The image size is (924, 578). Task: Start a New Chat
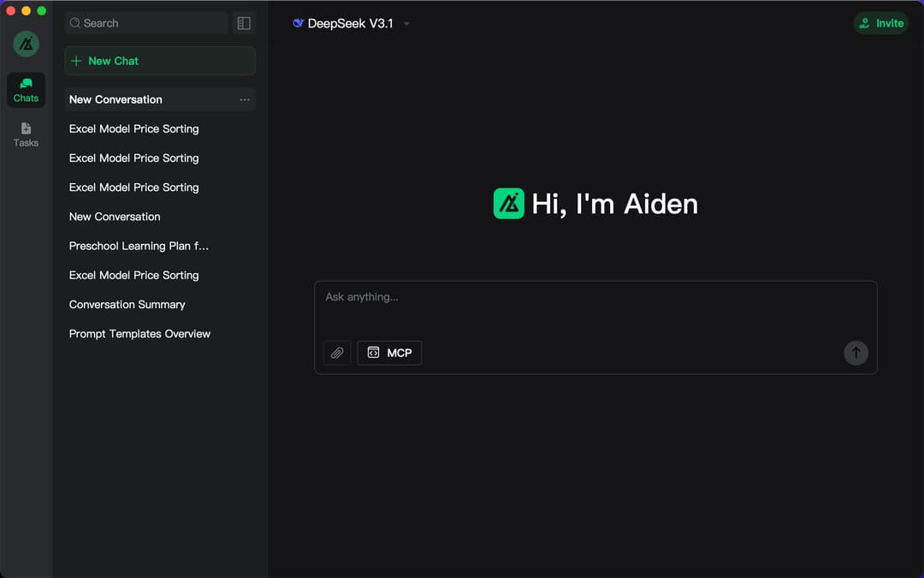160,61
